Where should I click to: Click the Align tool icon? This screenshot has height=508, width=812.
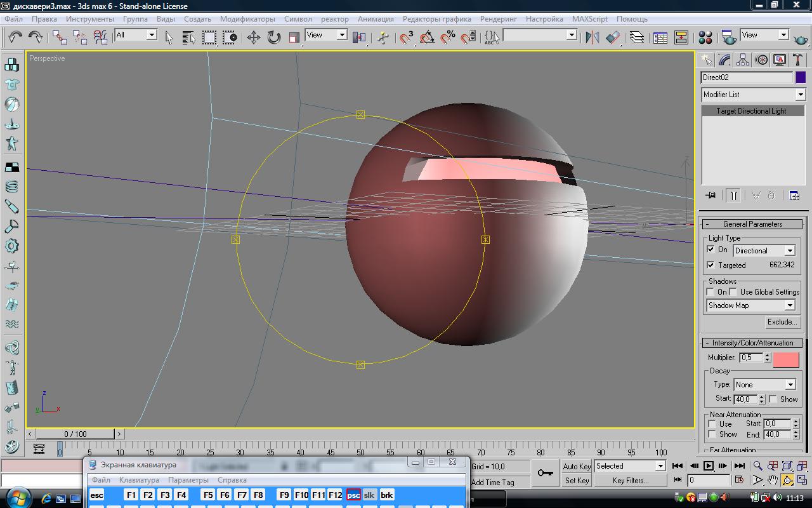click(x=613, y=37)
